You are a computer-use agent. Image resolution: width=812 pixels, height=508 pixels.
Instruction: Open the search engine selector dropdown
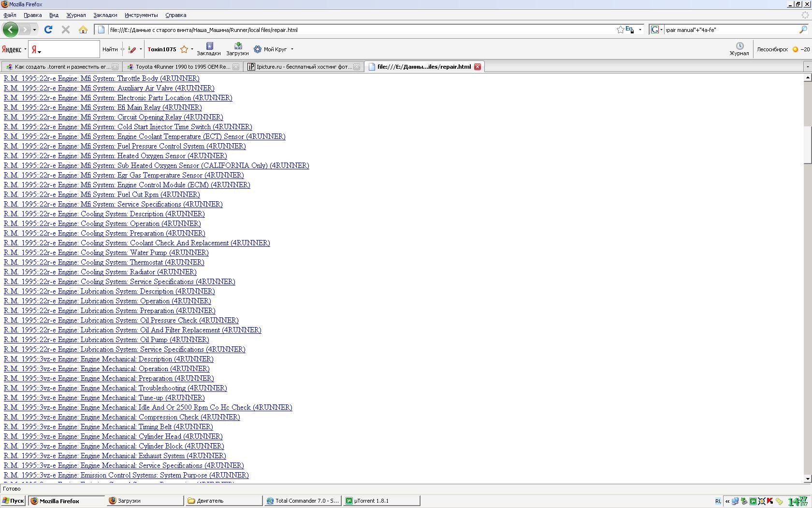point(661,30)
